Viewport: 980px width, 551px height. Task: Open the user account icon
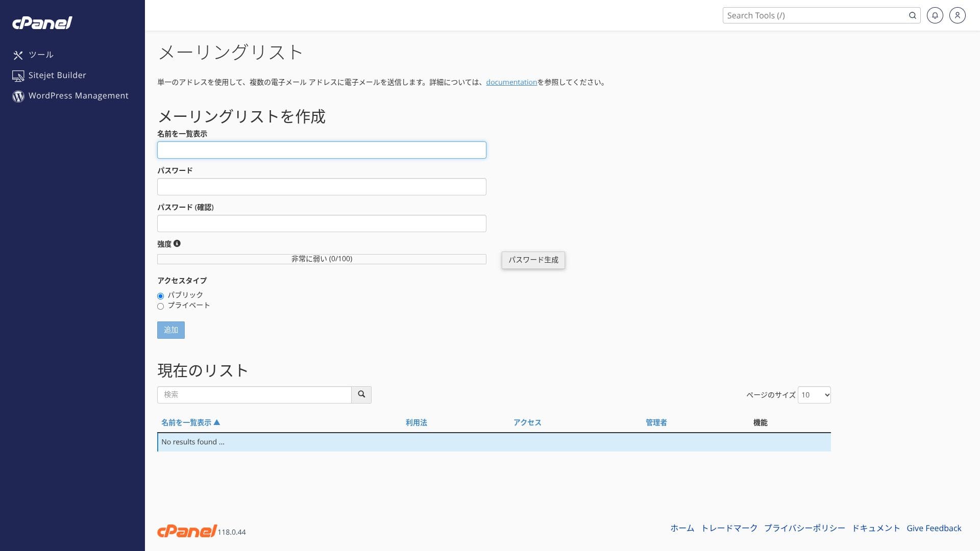[x=957, y=15]
